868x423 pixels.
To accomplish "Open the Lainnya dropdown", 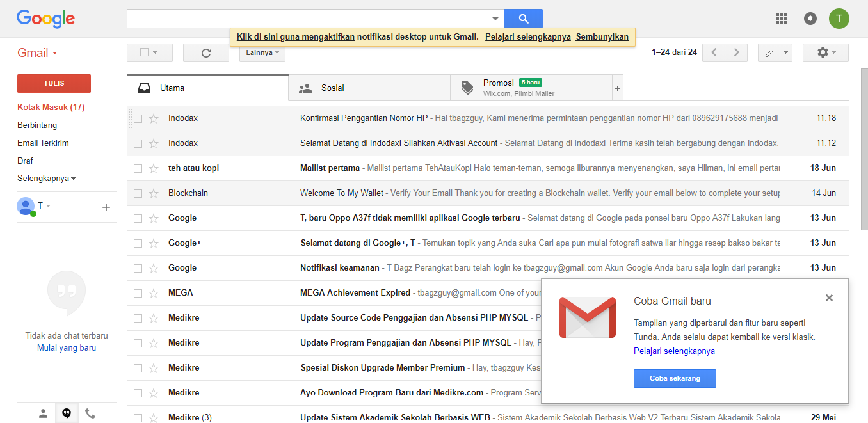I will [262, 53].
